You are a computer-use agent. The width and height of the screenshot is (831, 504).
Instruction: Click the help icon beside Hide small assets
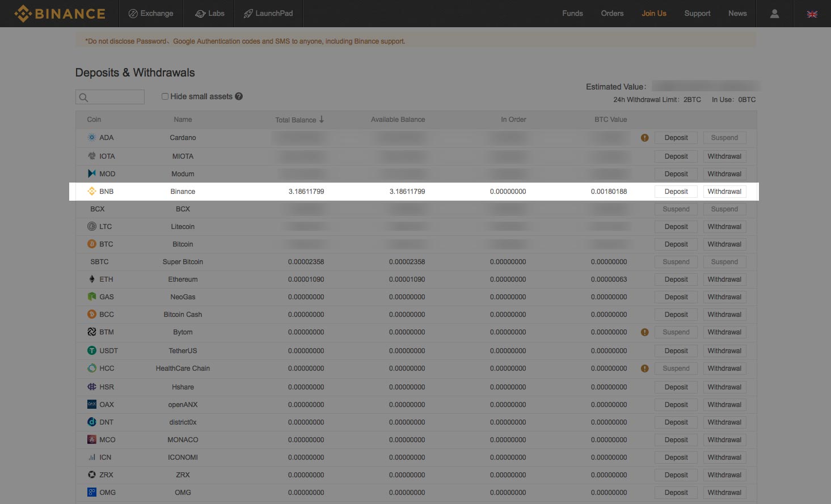(239, 96)
